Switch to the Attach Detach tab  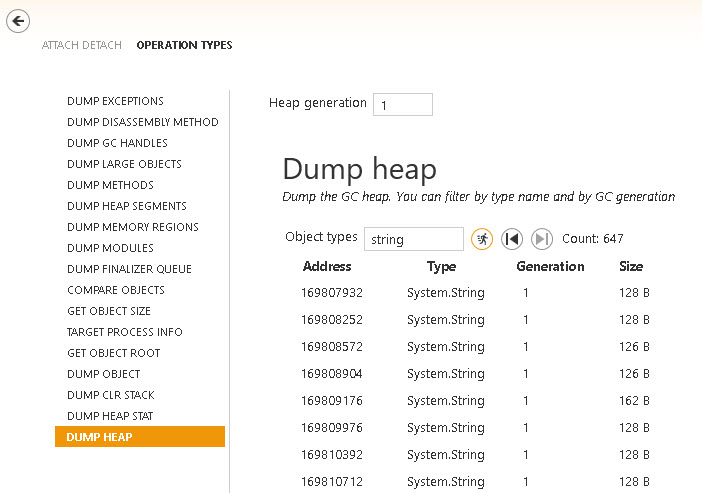tap(81, 45)
